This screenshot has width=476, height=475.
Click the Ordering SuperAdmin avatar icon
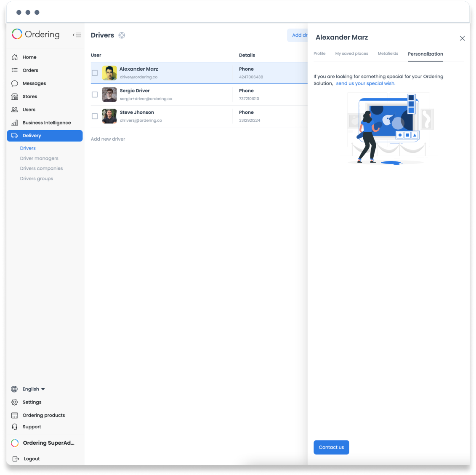tap(15, 443)
